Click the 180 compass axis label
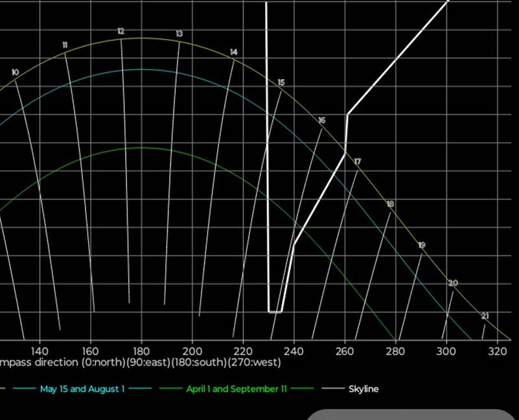519x420 pixels. pyautogui.click(x=141, y=351)
